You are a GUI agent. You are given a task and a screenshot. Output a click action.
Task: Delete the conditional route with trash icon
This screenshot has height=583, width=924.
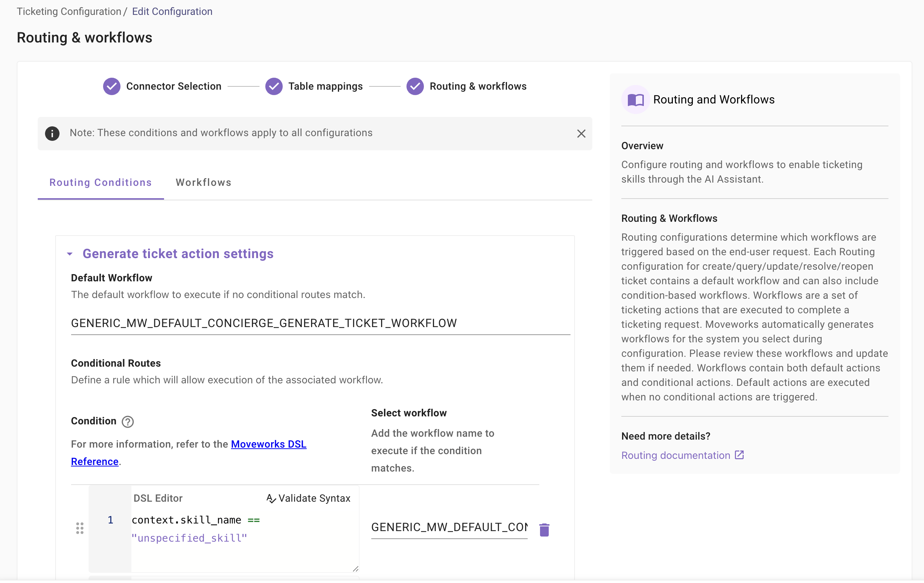click(544, 530)
